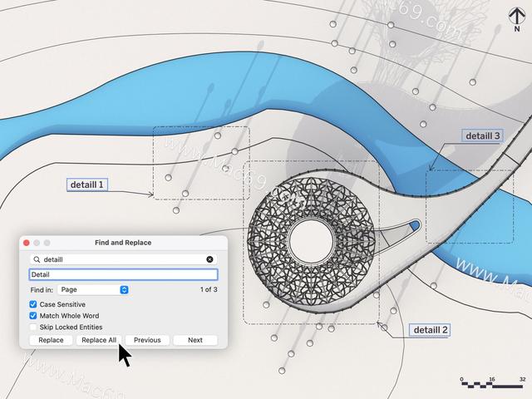Click the north arrow symbol

click(517, 20)
